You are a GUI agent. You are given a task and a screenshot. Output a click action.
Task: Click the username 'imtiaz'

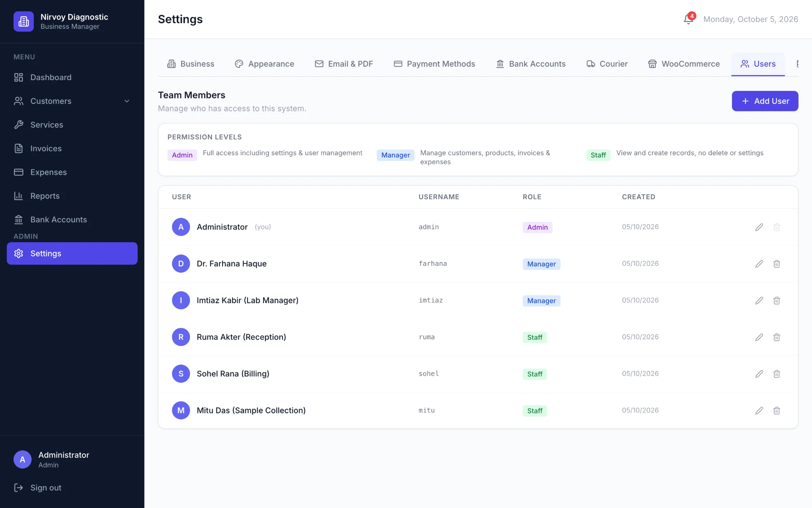coord(431,300)
